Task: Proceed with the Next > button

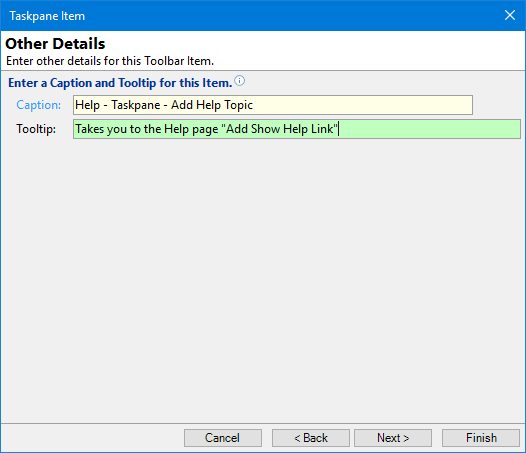Action: click(x=393, y=438)
